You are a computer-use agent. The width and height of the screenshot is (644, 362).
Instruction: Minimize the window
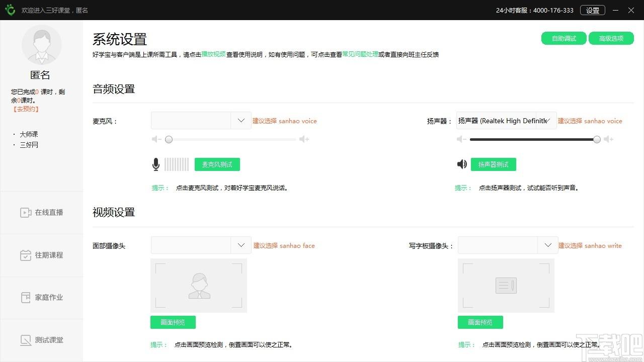tap(616, 10)
